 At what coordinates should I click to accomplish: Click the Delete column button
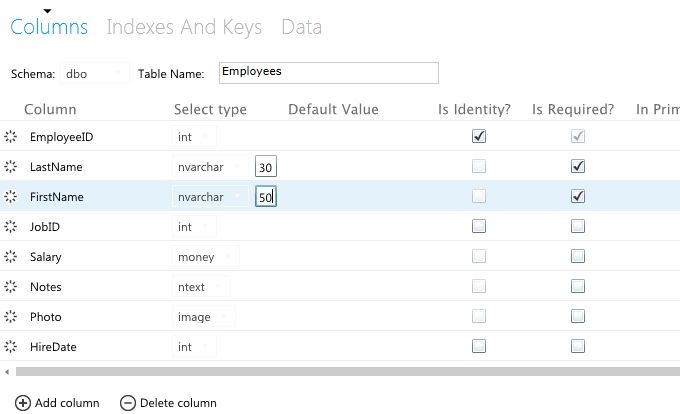point(168,403)
